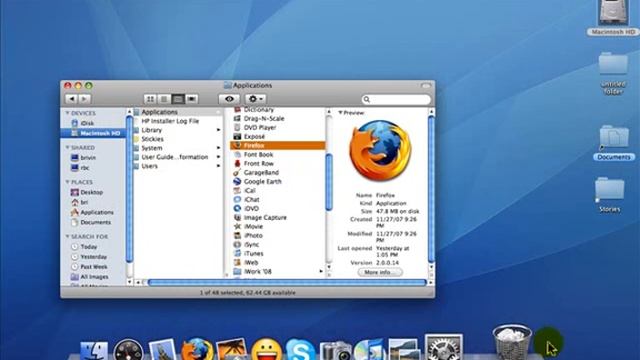Viewport: 640px width, 360px height.
Task: Switch Finder to Cover Flow view
Action: pyautogui.click(x=192, y=99)
